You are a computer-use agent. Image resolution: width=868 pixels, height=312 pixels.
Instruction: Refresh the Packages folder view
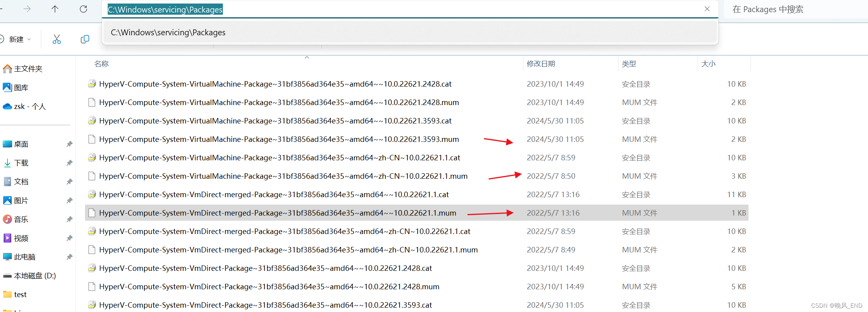point(83,9)
